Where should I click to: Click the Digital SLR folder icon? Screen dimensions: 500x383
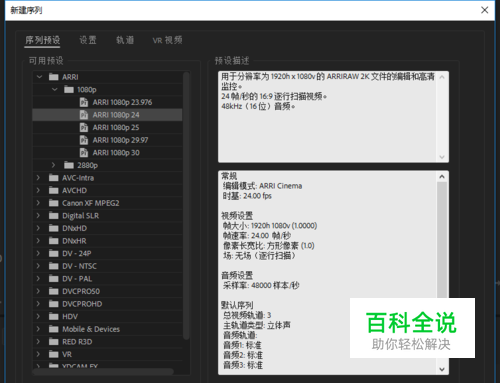53,216
